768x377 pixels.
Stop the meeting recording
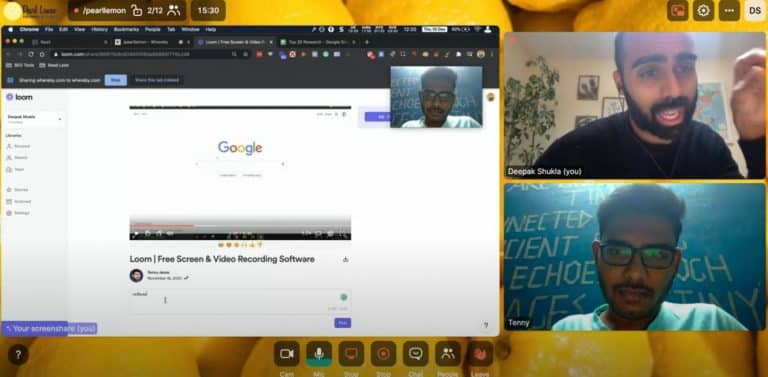[383, 353]
